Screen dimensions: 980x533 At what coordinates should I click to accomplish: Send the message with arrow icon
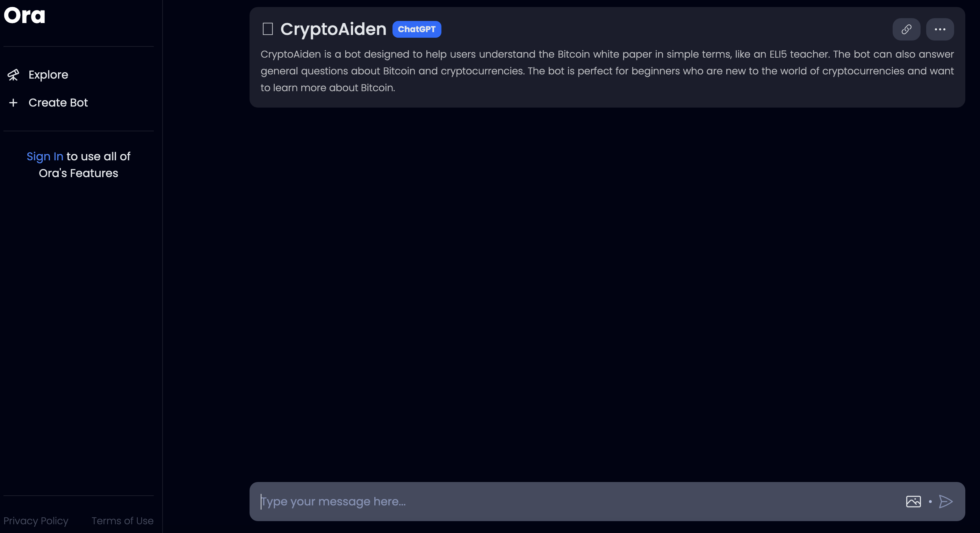[946, 502]
